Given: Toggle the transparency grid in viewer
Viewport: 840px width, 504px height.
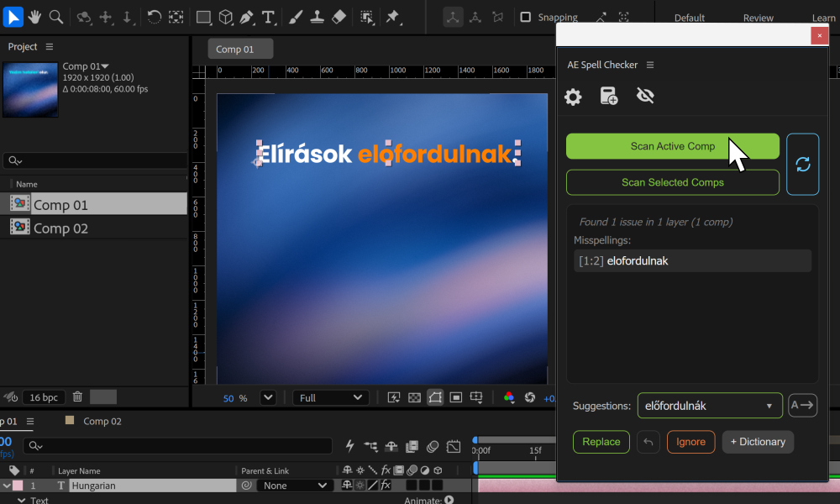Looking at the screenshot, I should click(x=414, y=397).
